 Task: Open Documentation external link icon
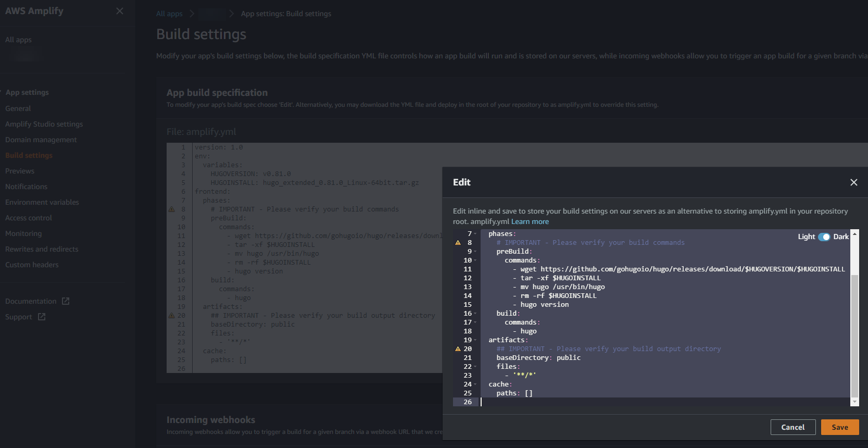point(66,301)
